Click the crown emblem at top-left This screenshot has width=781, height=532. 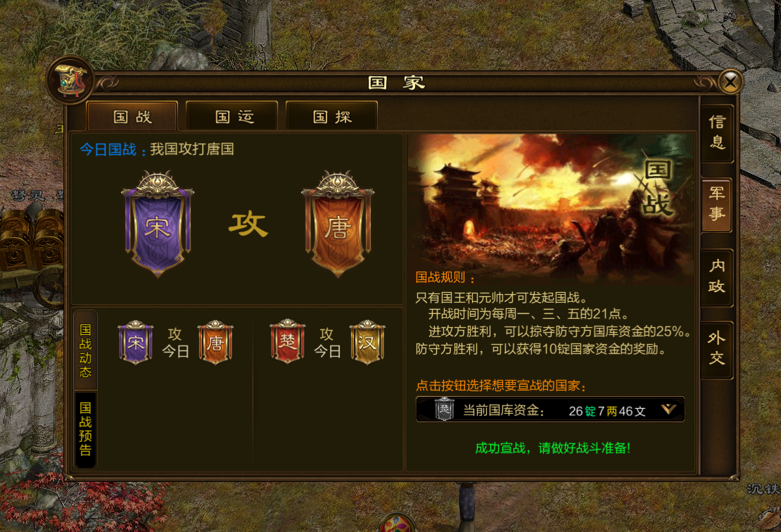coord(70,80)
